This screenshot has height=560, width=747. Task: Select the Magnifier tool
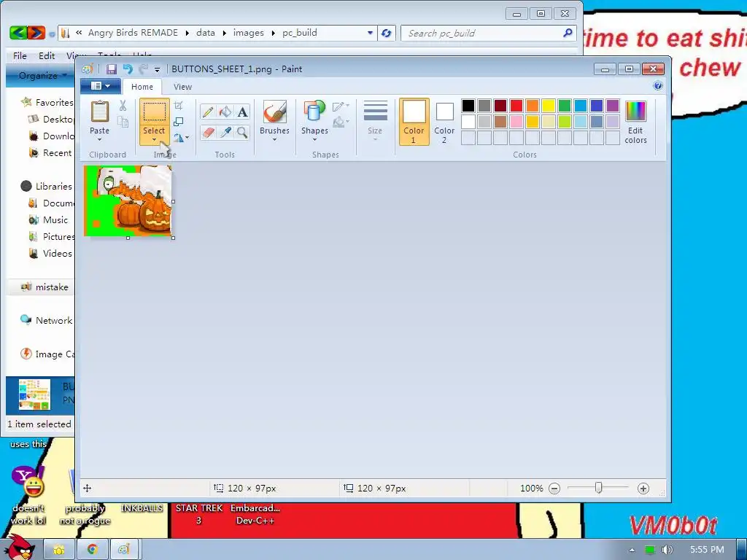tap(242, 132)
